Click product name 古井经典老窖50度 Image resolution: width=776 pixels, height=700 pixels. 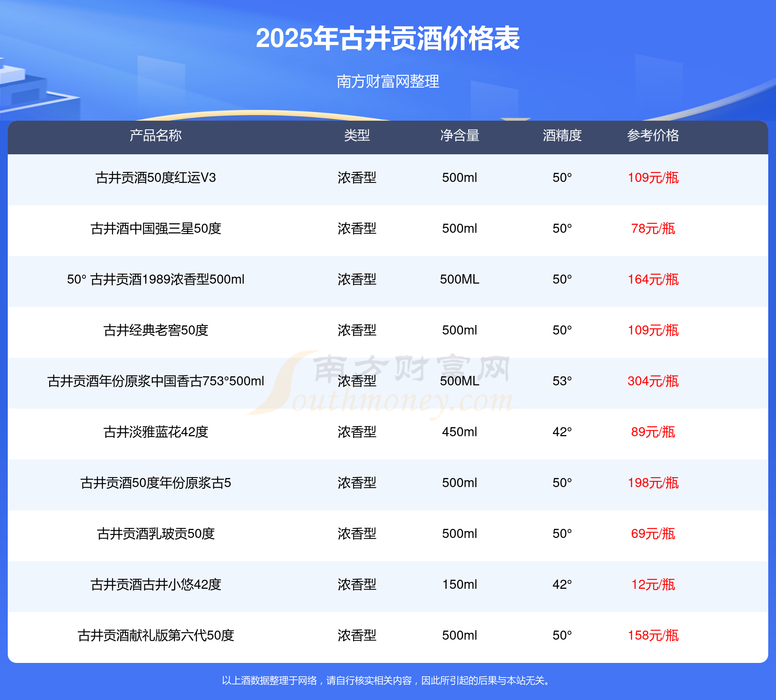point(156,330)
